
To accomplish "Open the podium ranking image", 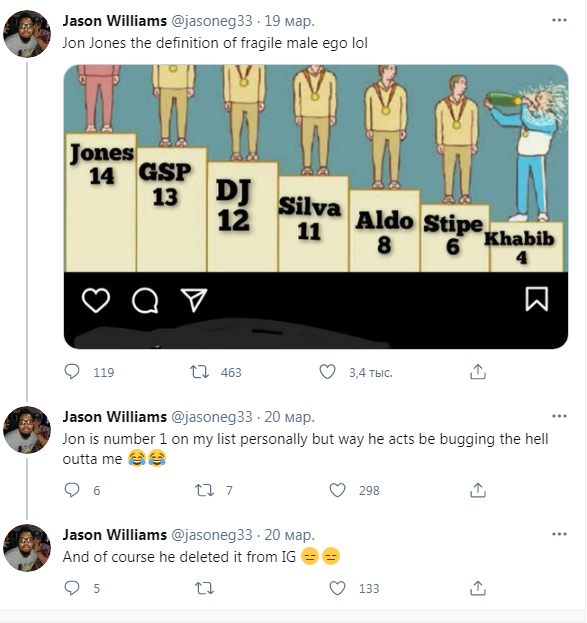I will point(316,207).
